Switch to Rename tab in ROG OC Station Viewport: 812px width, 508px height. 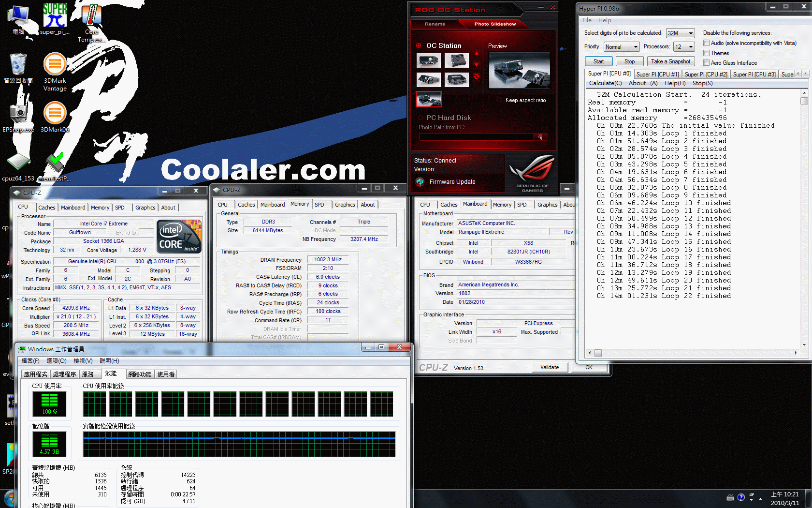pyautogui.click(x=435, y=24)
